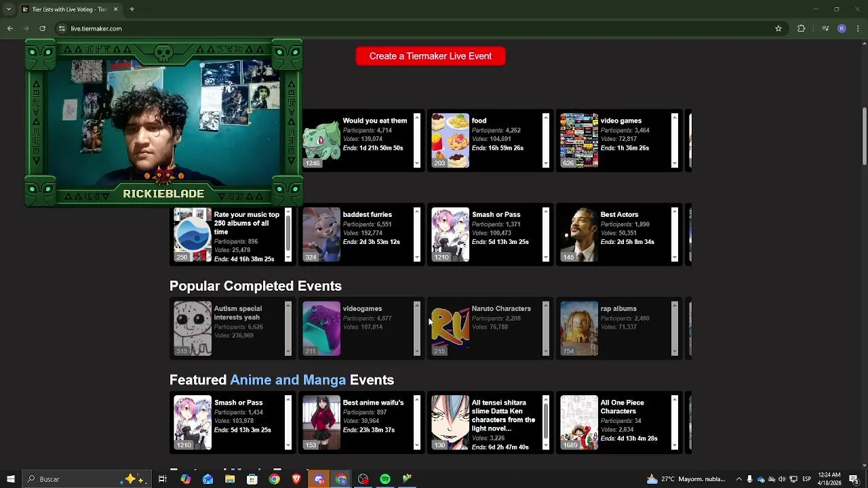Open the notifications center icon
Screen dimensions: 868x488
(854, 479)
